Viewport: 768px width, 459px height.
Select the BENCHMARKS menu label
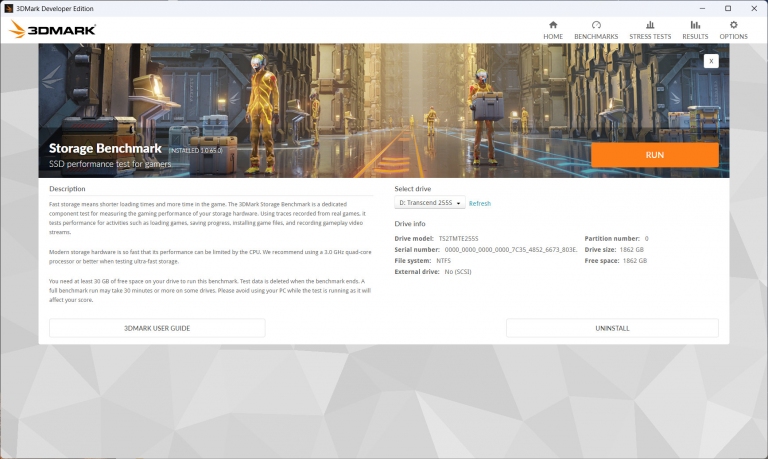click(596, 36)
